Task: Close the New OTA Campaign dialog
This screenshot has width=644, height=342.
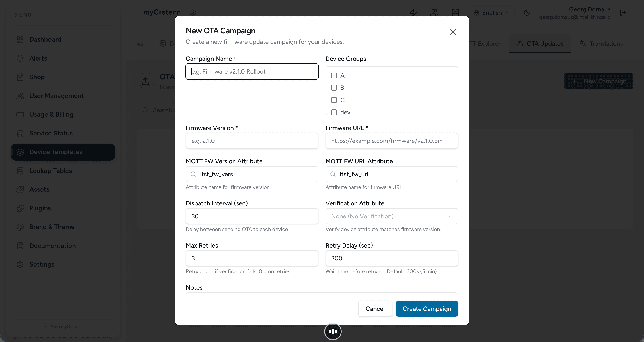Action: pos(453,32)
